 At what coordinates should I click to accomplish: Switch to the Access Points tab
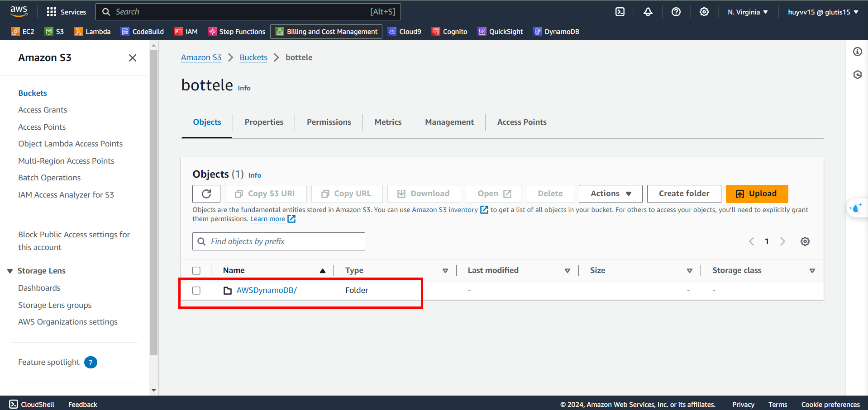[522, 122]
